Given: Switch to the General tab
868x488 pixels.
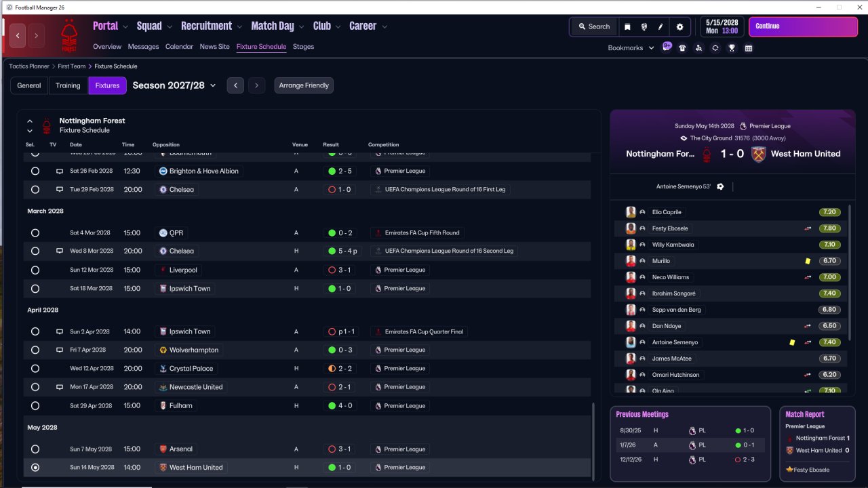Looking at the screenshot, I should coord(29,85).
